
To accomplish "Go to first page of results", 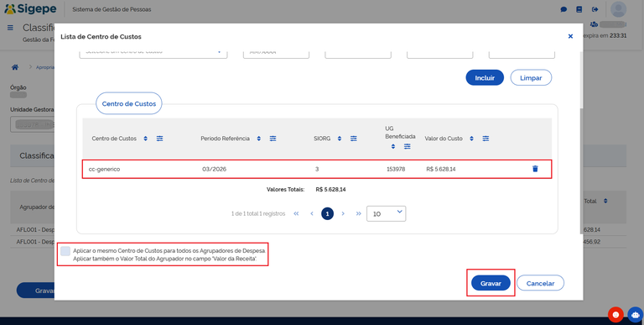I will (296, 213).
